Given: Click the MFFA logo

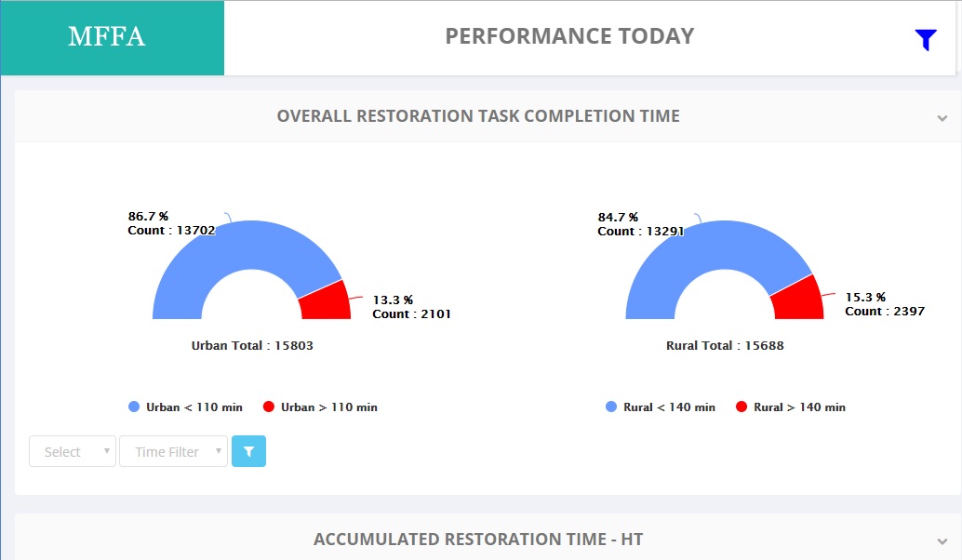Looking at the screenshot, I should 106,37.
